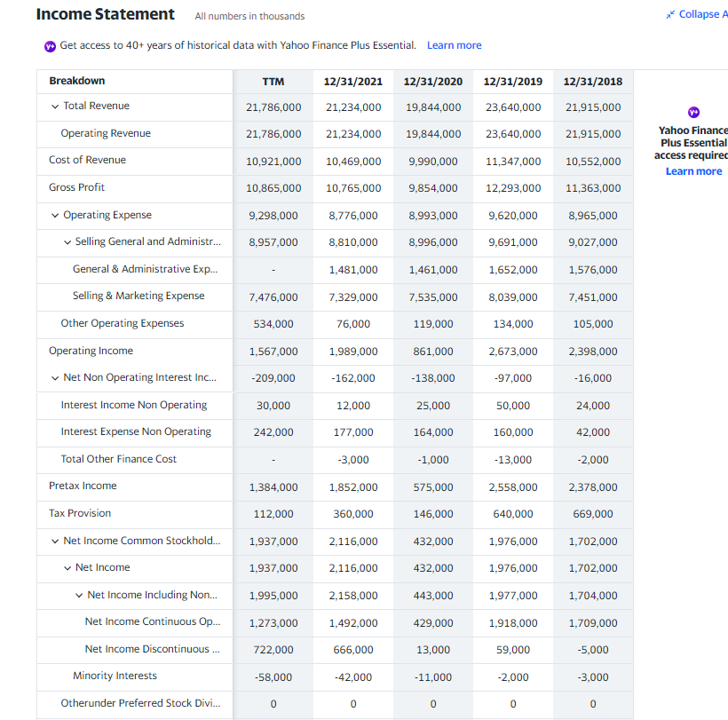This screenshot has width=728, height=720.
Task: Collapse Selling General and Administrative breakdown
Action: pyautogui.click(x=67, y=241)
